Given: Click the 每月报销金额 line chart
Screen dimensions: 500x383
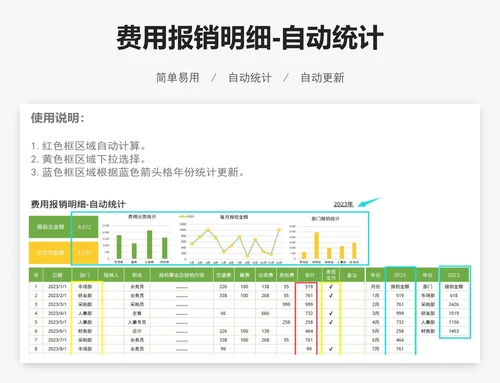Looking at the screenshot, I should pos(232,238).
